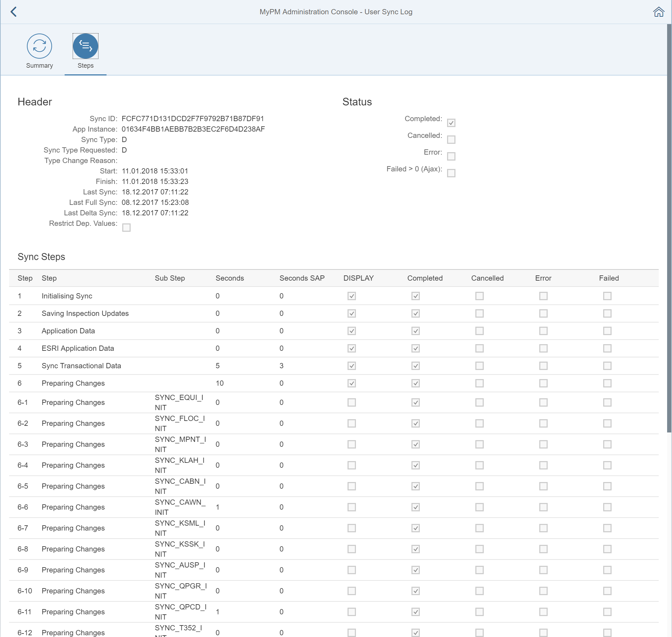Screen dimensions: 672x637
Task: Click the Sub Step column header
Action: tap(170, 278)
